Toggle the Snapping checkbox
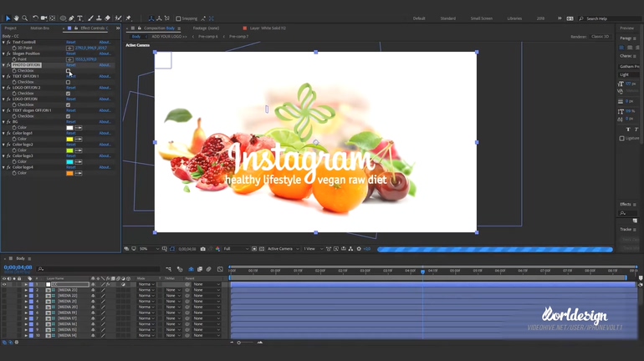Viewport: 644px width, 361px height. point(178,18)
